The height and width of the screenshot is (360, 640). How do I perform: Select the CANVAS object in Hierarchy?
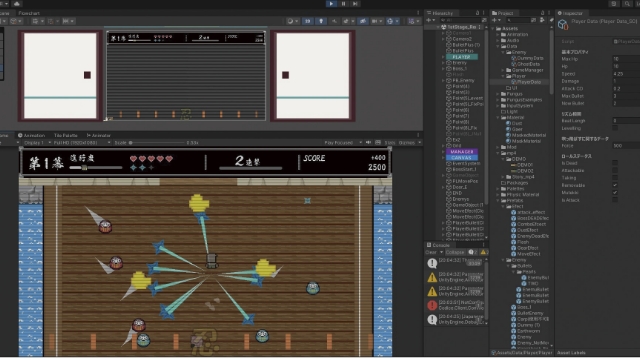(x=462, y=158)
